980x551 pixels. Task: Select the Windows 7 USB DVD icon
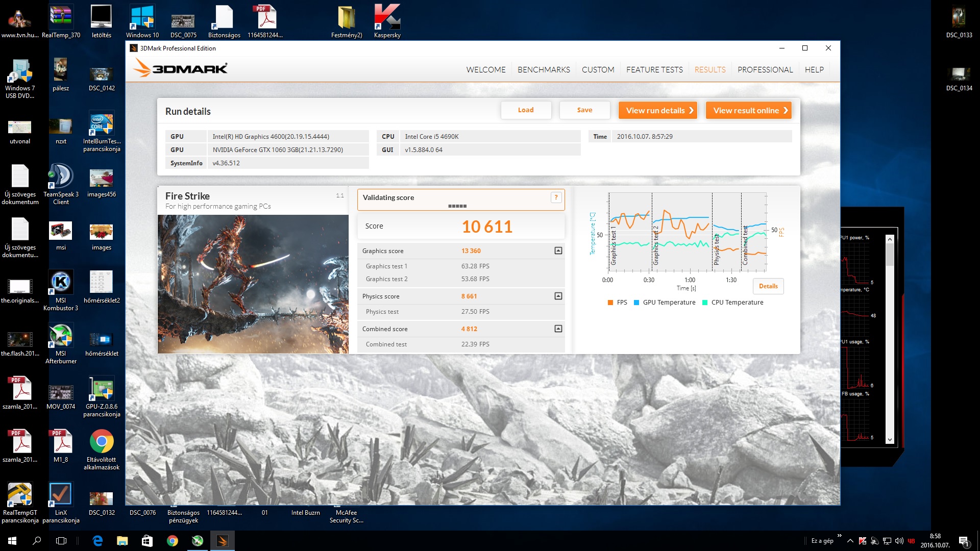[20, 79]
